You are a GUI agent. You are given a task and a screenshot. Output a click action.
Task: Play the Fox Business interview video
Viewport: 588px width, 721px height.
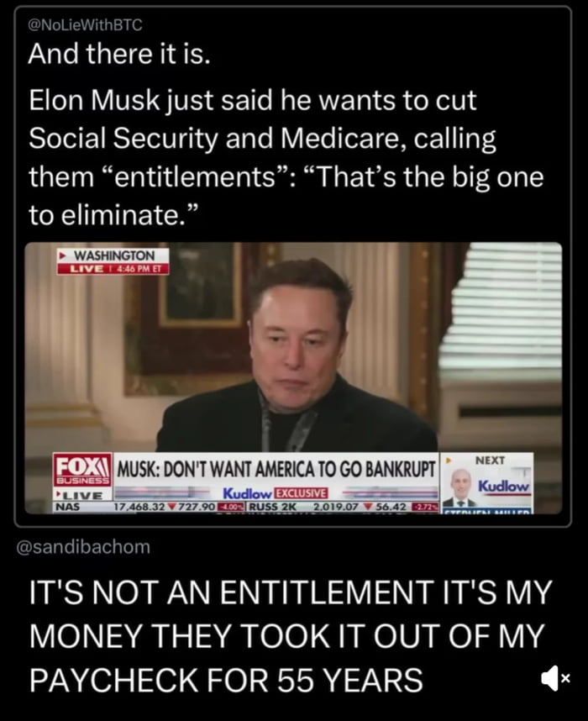click(x=293, y=378)
